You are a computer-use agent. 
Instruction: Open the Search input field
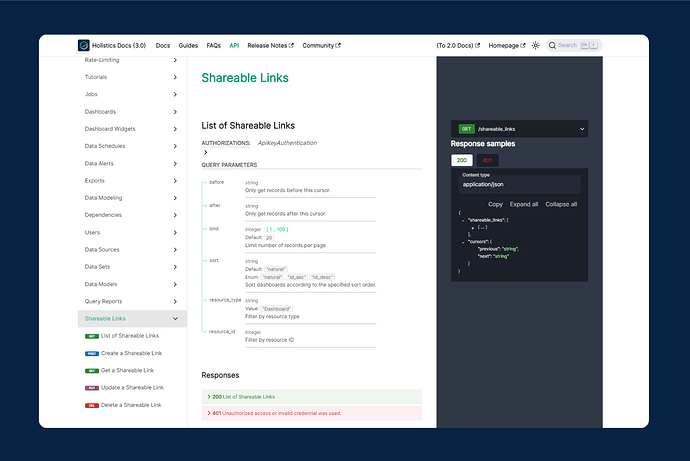coord(574,45)
